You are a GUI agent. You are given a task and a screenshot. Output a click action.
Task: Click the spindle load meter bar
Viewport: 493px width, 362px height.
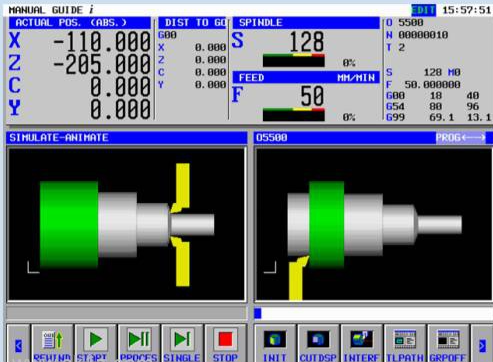coord(294,60)
